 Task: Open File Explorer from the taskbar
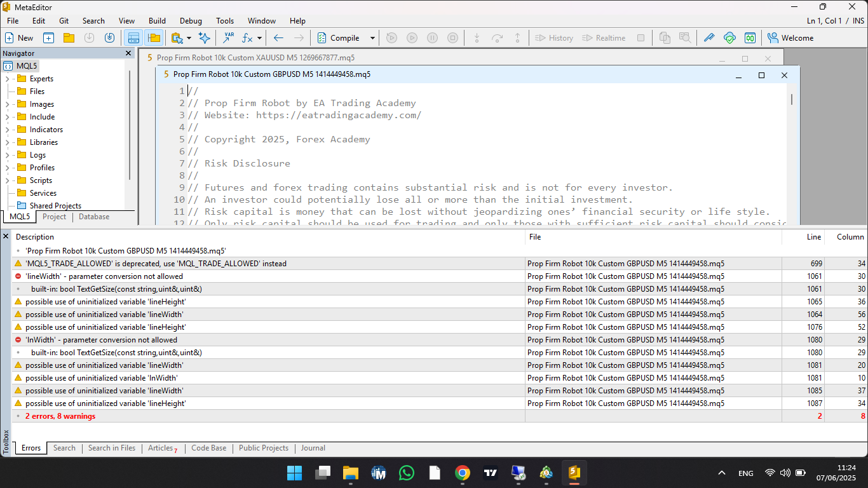coord(351,473)
